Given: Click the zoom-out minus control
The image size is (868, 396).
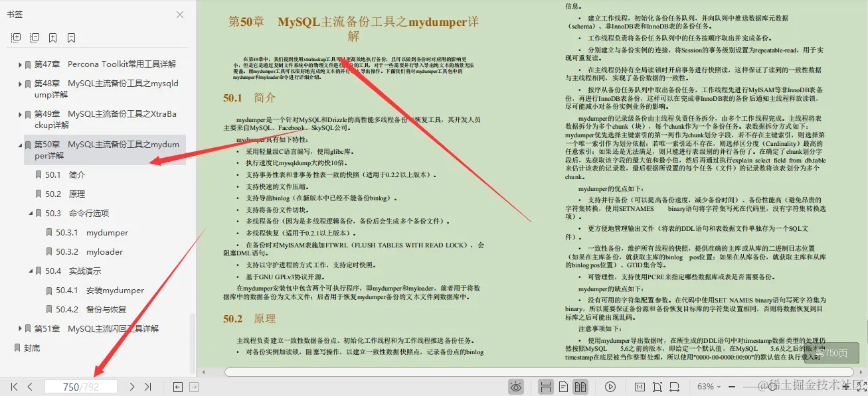Looking at the screenshot, I should pyautogui.click(x=732, y=386).
